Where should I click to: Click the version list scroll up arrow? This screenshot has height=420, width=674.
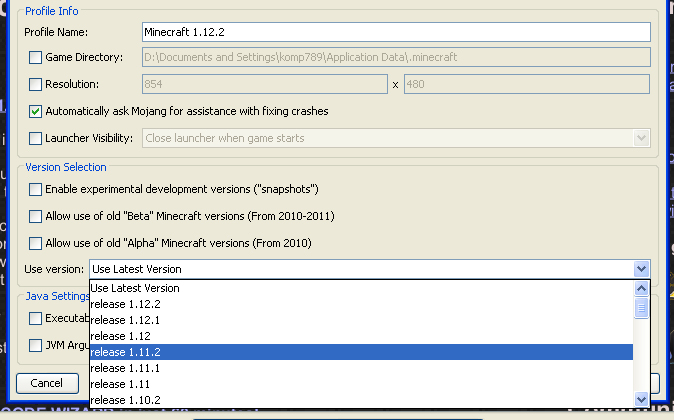641,288
